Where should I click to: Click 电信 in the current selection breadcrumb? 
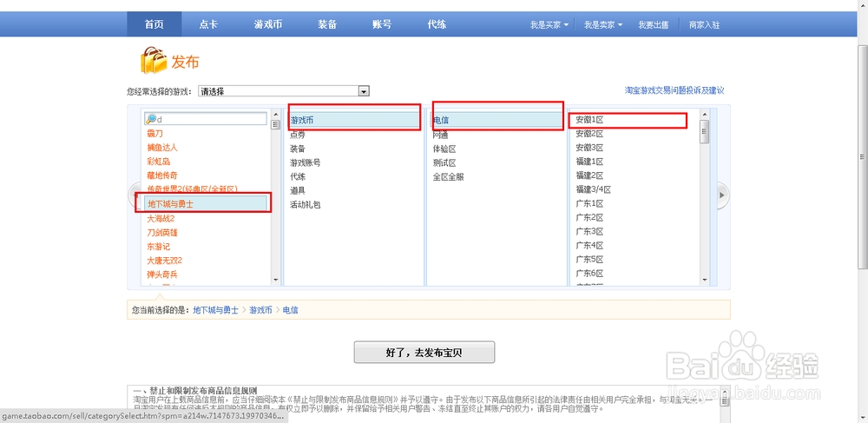point(291,311)
